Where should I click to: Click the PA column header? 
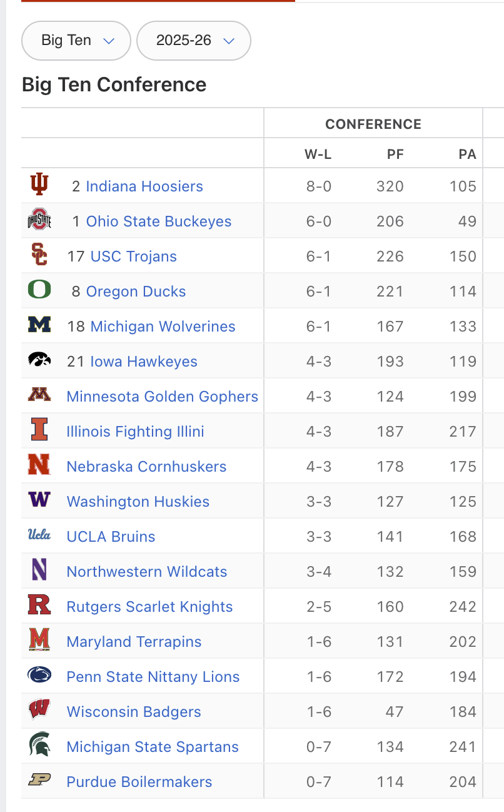tap(467, 154)
